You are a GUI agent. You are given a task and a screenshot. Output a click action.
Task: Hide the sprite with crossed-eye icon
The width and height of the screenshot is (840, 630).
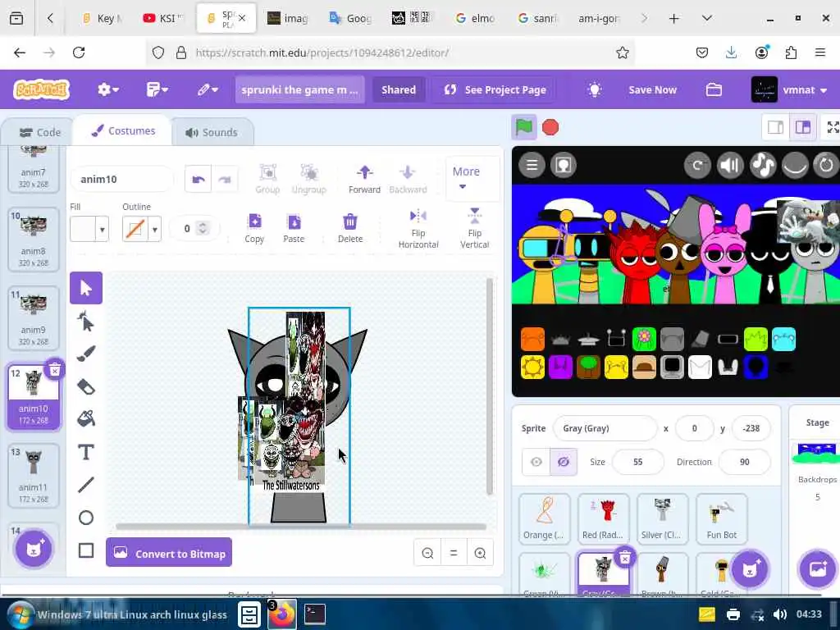click(x=563, y=462)
